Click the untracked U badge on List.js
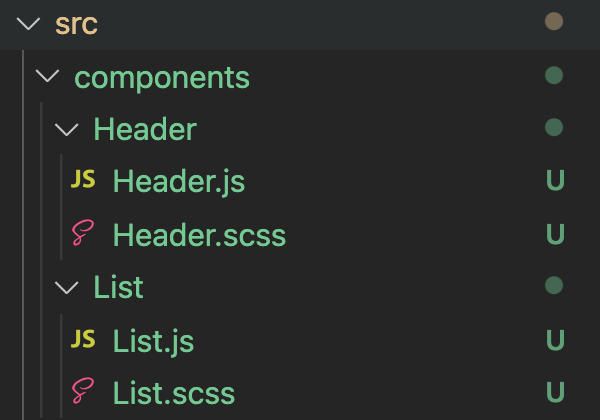This screenshot has width=600, height=420. [555, 340]
